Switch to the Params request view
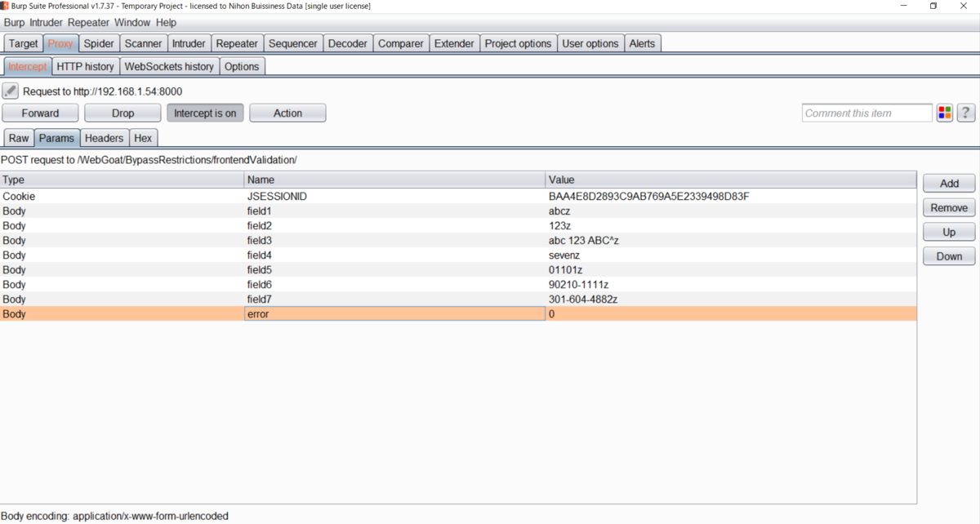980x524 pixels. [x=57, y=138]
